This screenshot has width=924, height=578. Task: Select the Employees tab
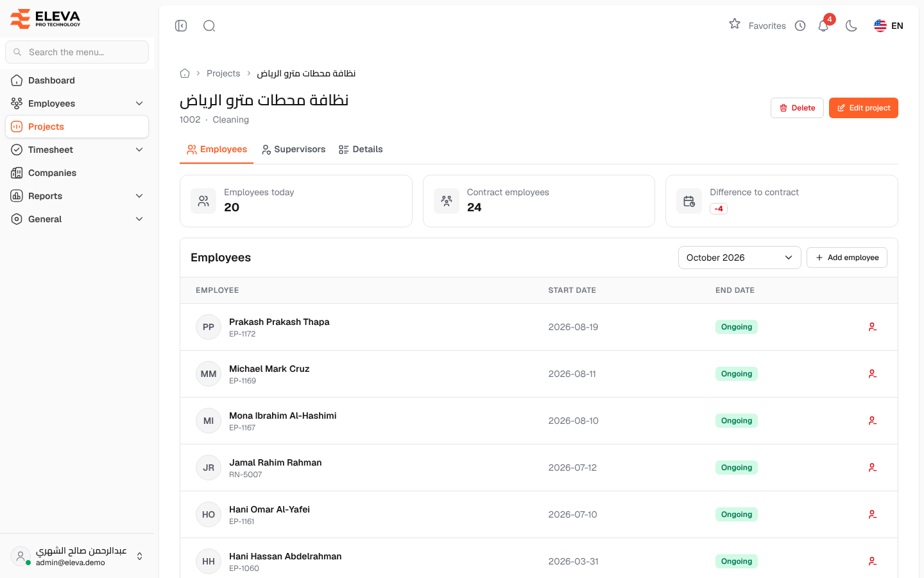click(217, 149)
